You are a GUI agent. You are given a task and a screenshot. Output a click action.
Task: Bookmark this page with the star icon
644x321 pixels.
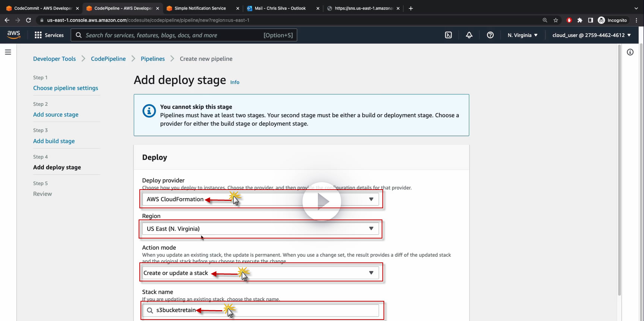coord(556,20)
